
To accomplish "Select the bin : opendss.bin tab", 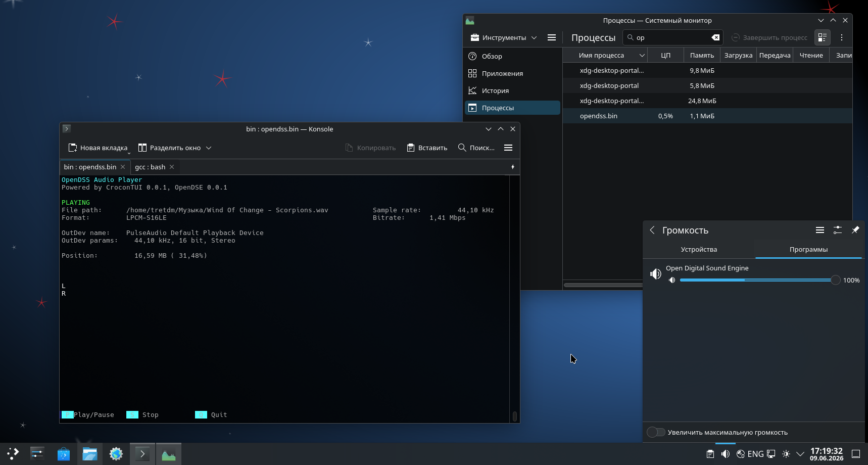I will click(94, 167).
